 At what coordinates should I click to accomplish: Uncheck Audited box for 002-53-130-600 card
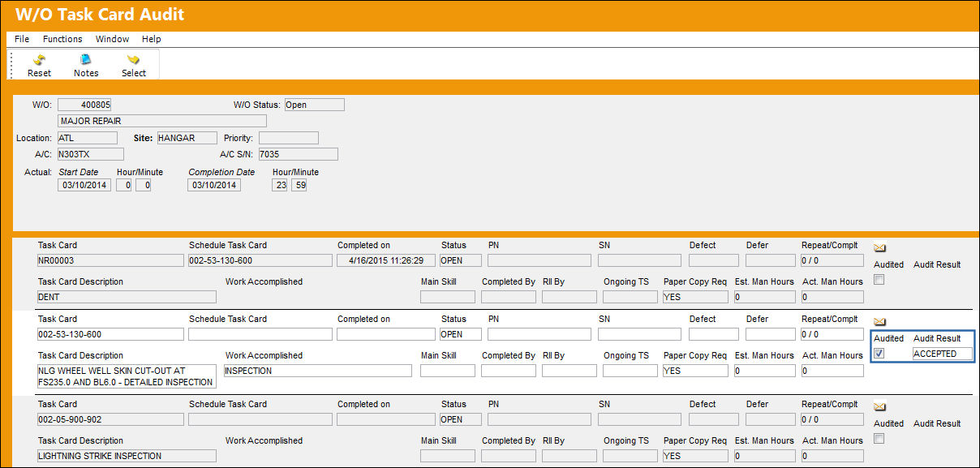[x=879, y=354]
